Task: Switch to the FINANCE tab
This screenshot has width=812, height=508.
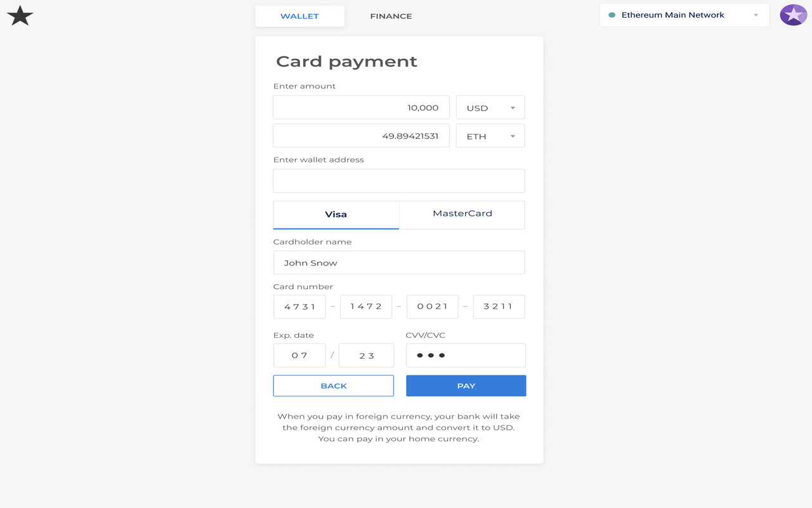Action: (390, 16)
